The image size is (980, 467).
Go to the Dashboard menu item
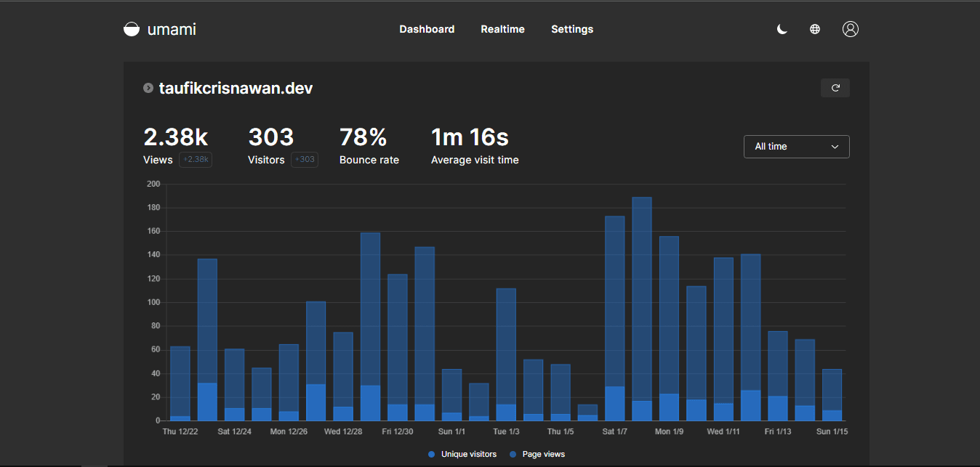[427, 29]
